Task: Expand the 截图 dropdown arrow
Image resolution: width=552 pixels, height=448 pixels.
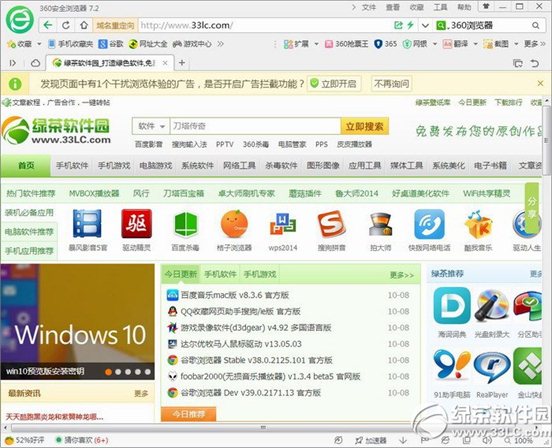Action: point(516,44)
